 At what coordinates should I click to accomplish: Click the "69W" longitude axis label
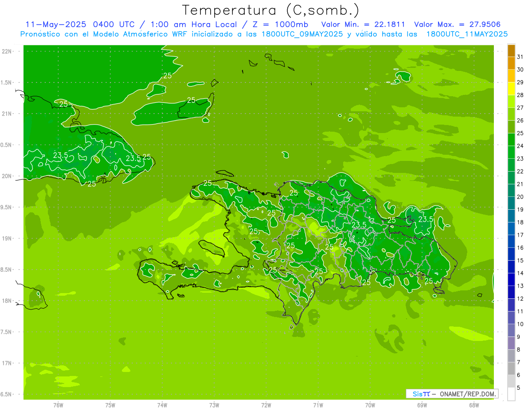coord(422,405)
